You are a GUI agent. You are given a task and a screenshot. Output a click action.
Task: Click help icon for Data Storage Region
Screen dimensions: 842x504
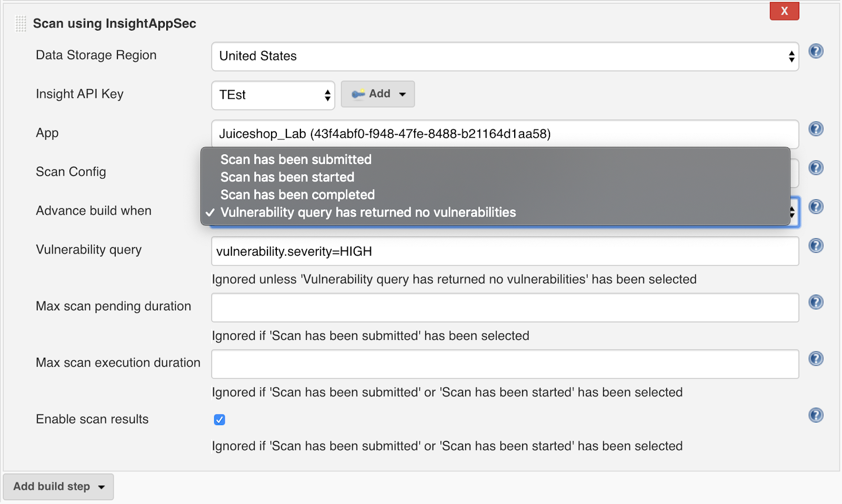(x=816, y=51)
